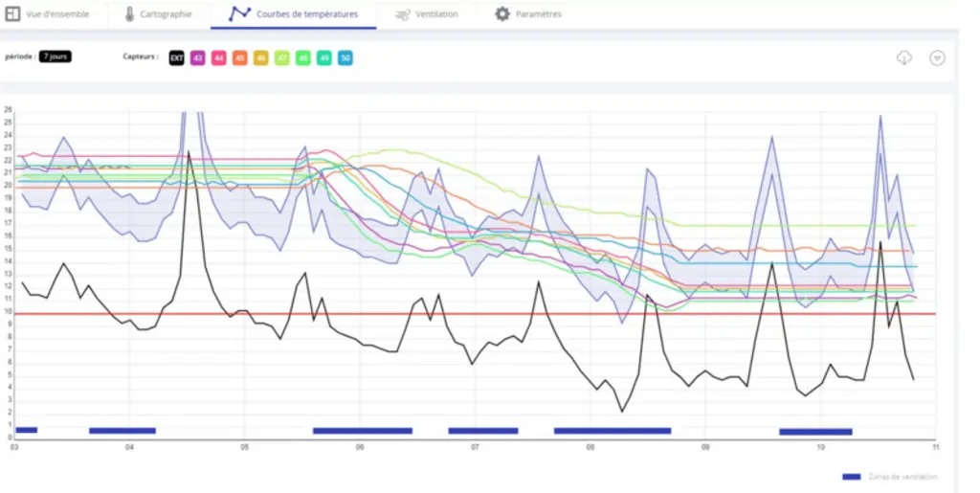Click the Courbes de températures curve icon
The image size is (980, 493).
(239, 13)
